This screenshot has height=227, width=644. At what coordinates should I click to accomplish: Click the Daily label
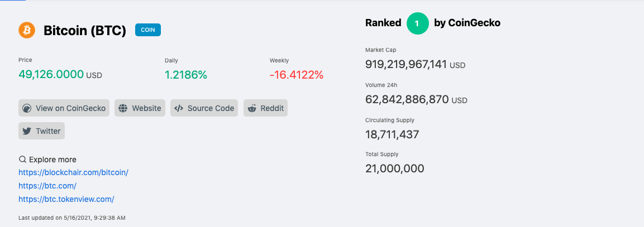click(171, 60)
